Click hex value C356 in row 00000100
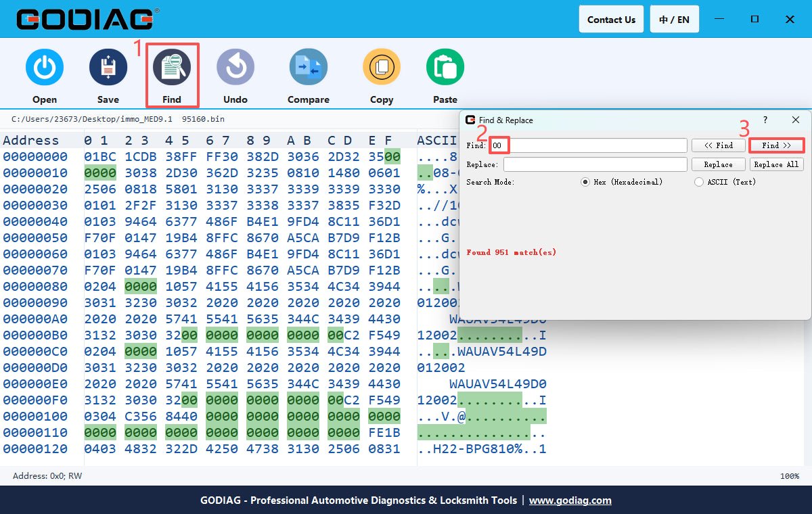 tap(141, 417)
